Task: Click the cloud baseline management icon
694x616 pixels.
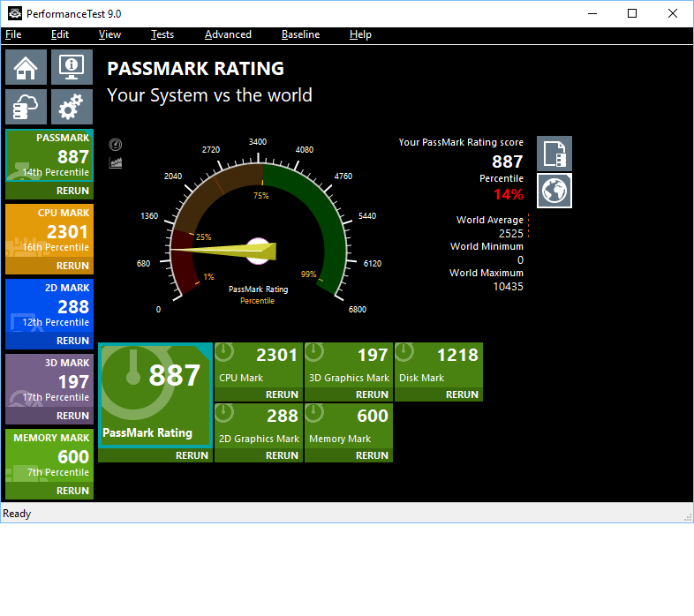Action: (x=26, y=107)
